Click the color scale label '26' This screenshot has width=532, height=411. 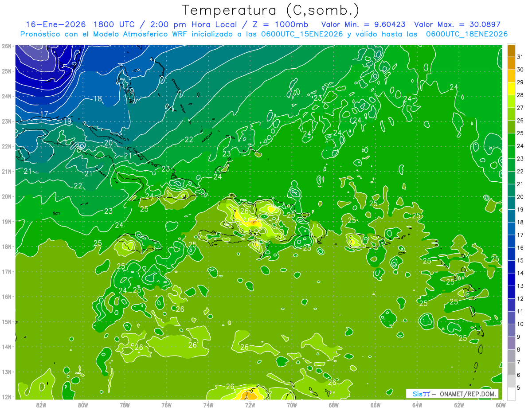(x=520, y=121)
